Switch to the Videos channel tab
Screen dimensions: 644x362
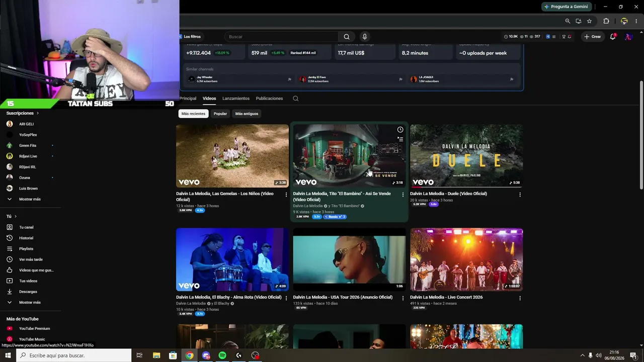coord(209,99)
